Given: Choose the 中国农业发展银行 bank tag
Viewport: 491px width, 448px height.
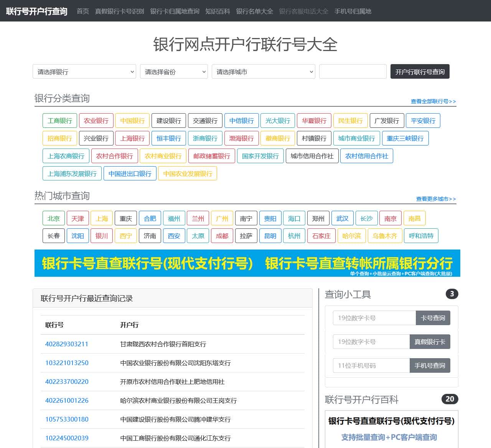Looking at the screenshot, I should coord(188,174).
